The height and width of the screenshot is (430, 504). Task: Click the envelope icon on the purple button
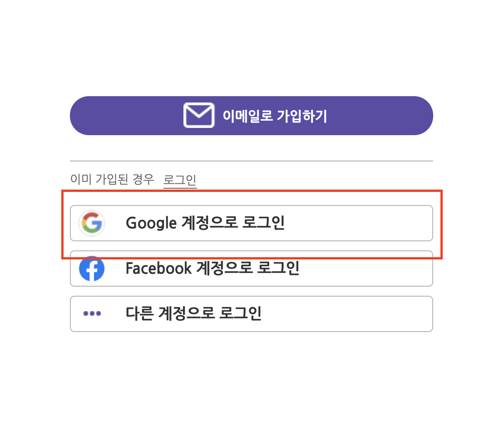coord(199,115)
